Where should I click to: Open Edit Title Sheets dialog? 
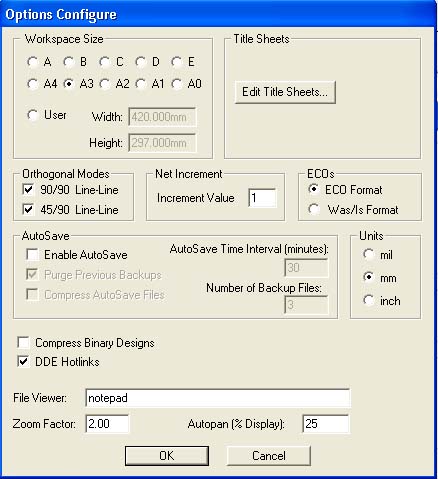click(x=285, y=92)
